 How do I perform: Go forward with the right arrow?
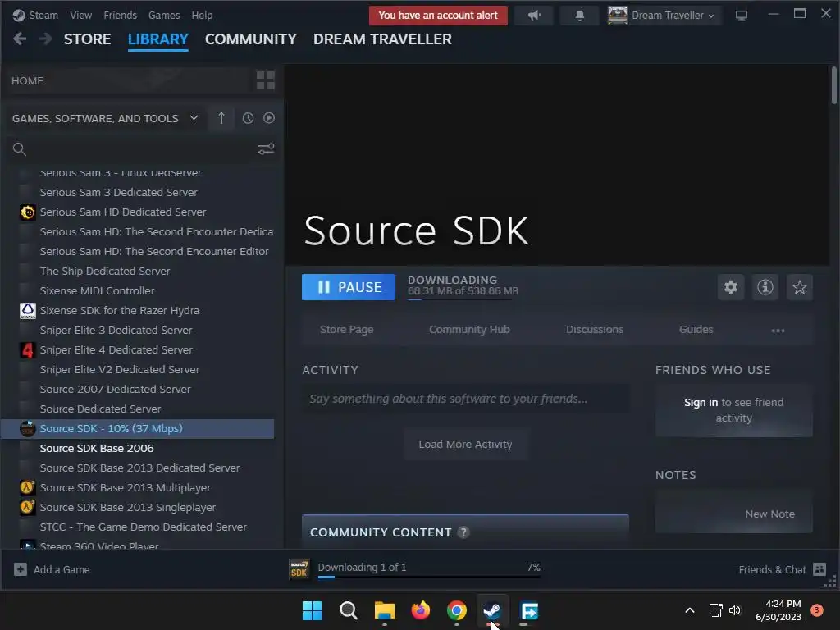click(x=46, y=39)
